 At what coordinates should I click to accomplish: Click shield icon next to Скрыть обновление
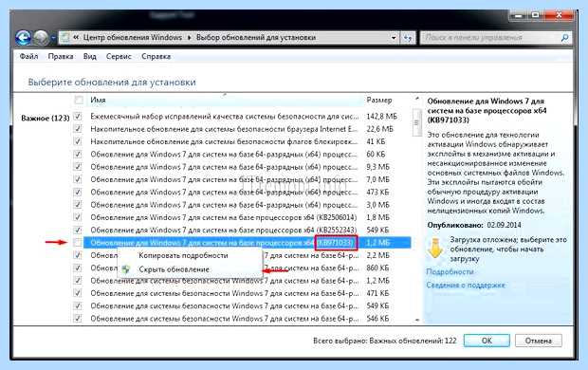tap(126, 269)
